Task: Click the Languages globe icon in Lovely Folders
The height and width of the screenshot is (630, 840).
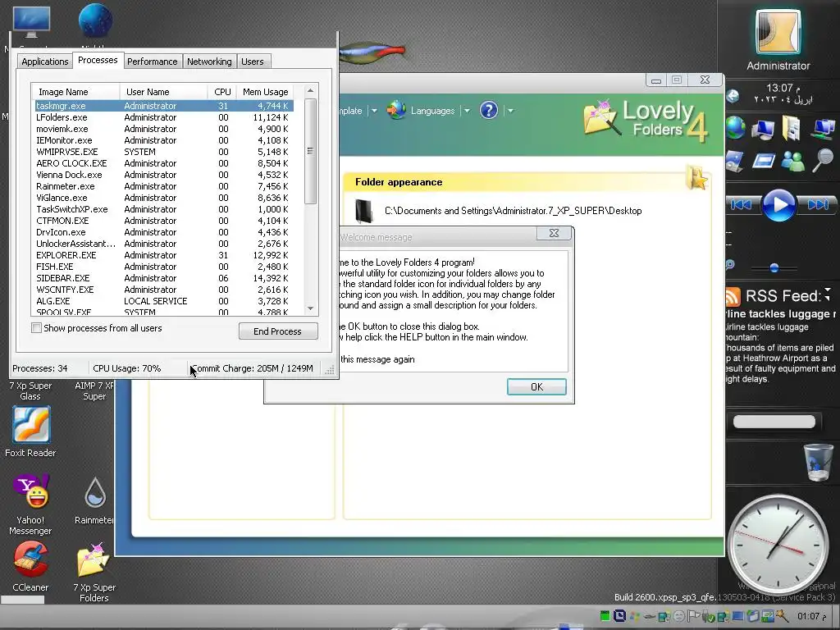Action: [396, 111]
